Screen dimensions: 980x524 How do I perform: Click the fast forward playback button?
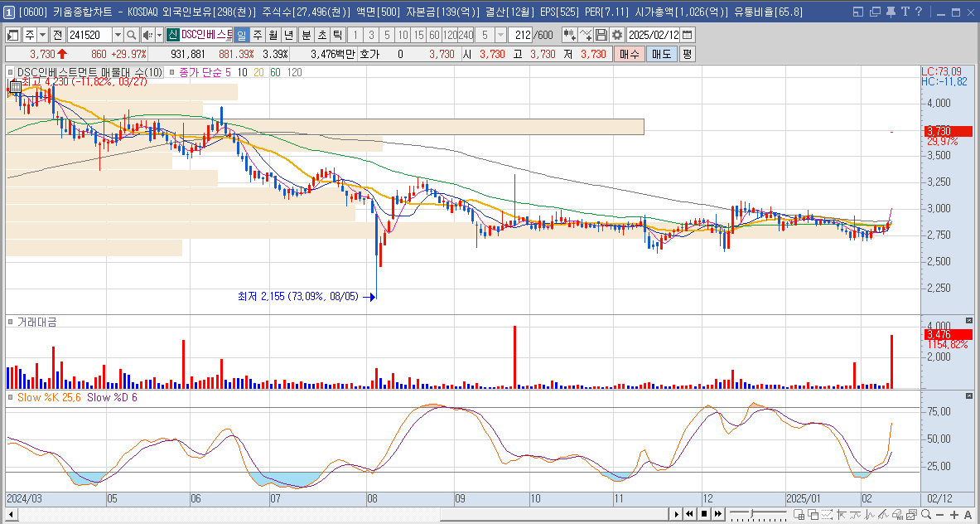[718, 514]
